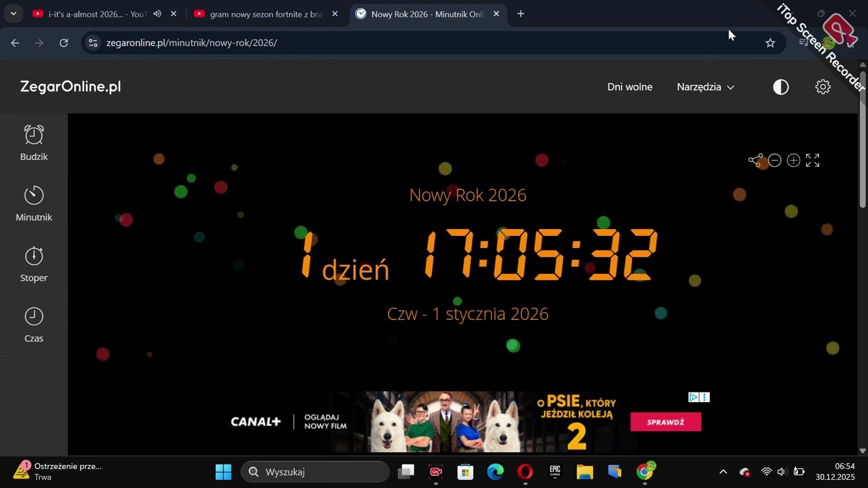
Task: Show hidden system tray icons
Action: pos(723,472)
